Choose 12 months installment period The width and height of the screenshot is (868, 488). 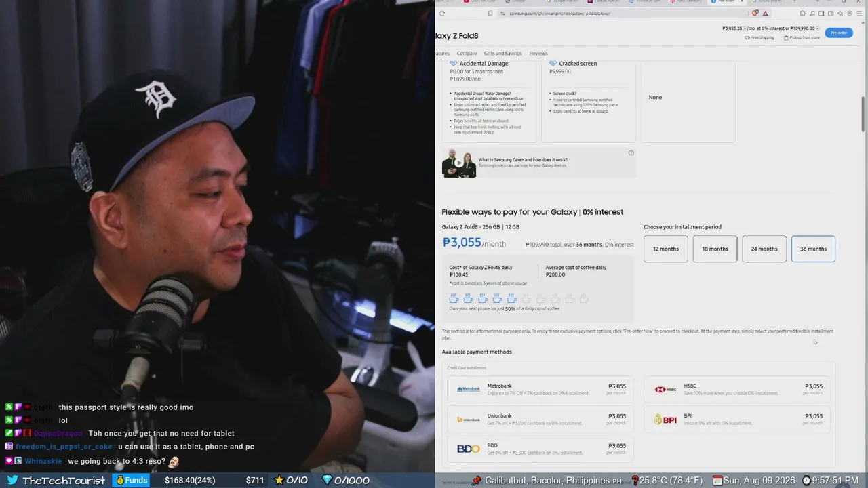tap(666, 249)
